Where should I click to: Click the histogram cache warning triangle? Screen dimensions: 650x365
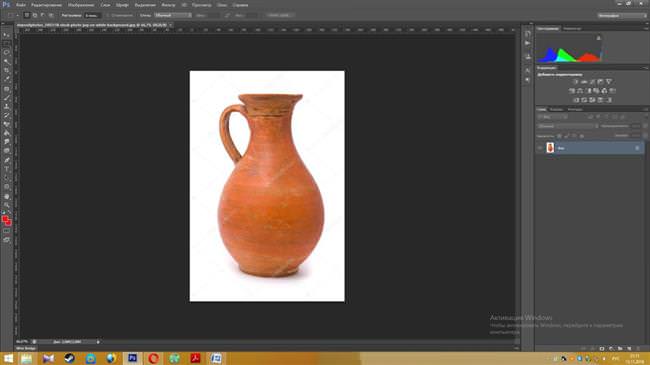[x=598, y=38]
